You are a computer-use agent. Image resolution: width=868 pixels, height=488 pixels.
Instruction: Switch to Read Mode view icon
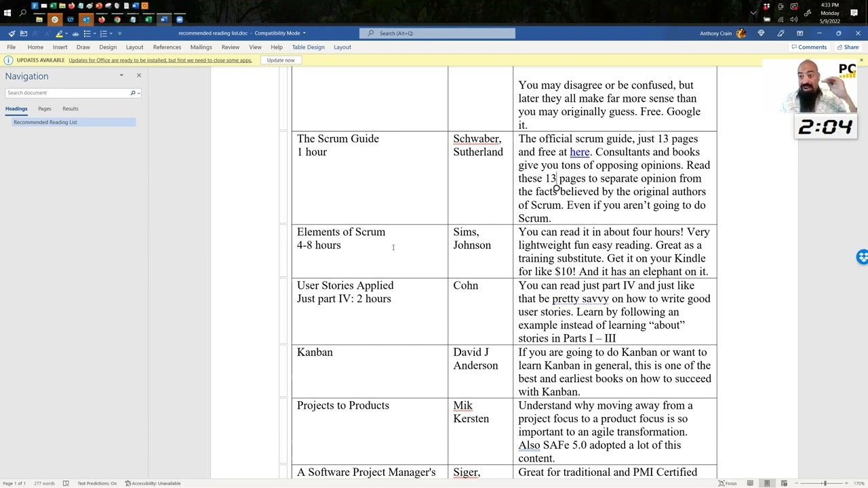(x=750, y=483)
